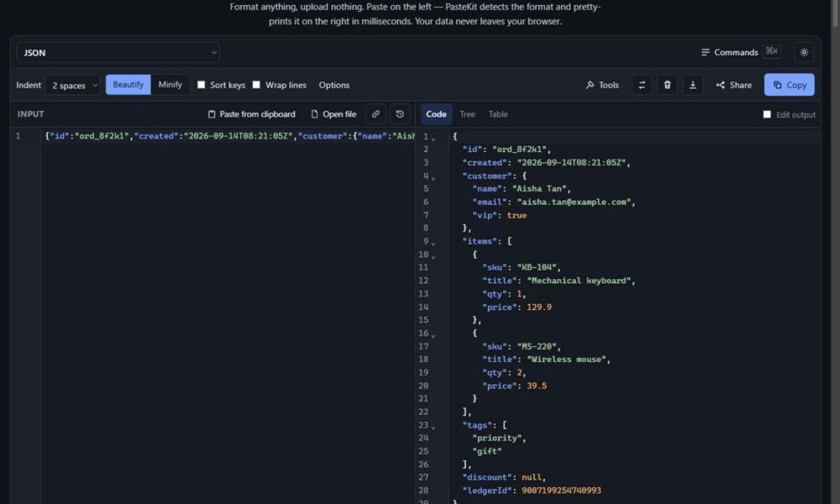Screen dimensions: 840x504
Task: Open the Tools menu
Action: coord(602,85)
